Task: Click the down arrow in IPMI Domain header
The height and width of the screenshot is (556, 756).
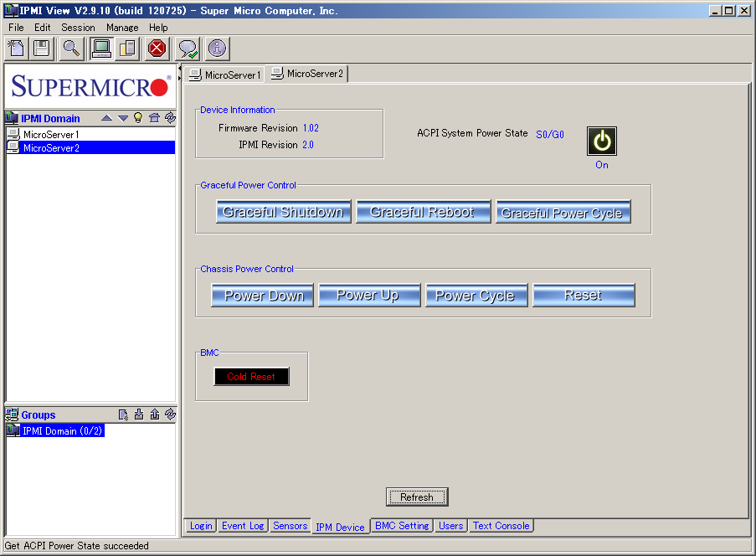Action: (x=123, y=118)
